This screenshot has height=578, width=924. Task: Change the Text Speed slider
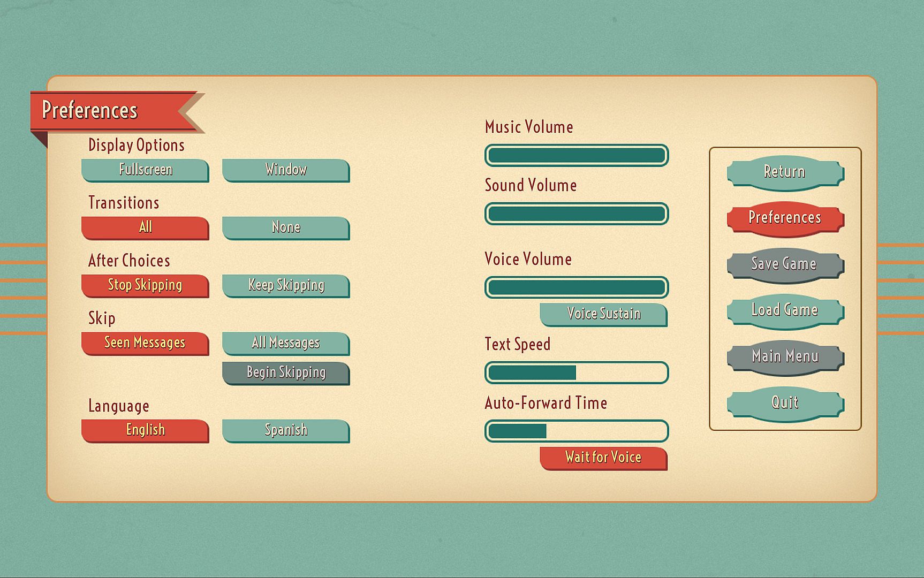577,372
